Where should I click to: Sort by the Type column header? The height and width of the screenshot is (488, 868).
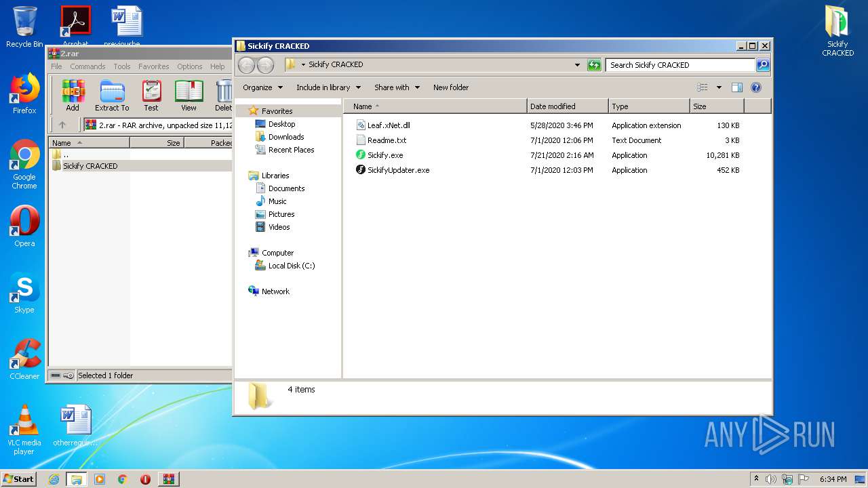tap(649, 106)
